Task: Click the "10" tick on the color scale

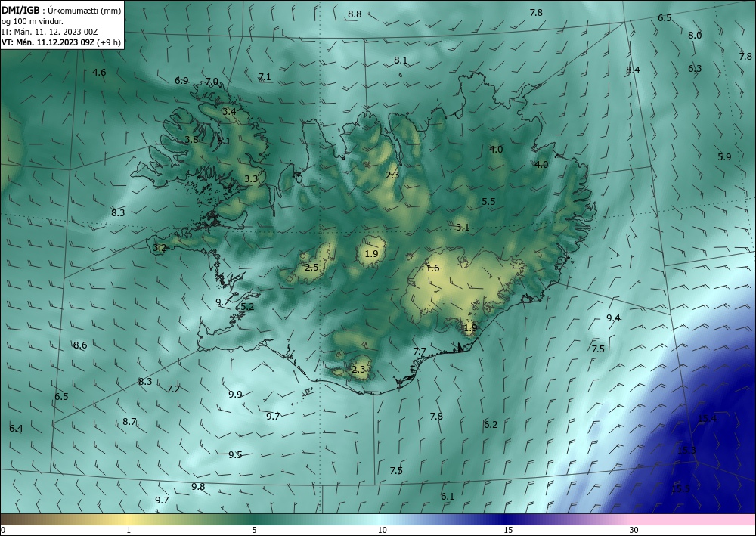Action: coord(382,530)
